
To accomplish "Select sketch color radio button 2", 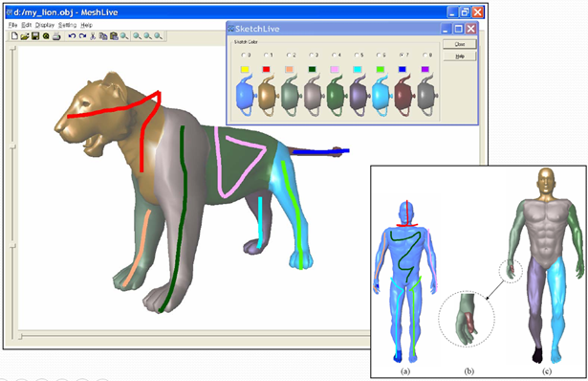I will 291,55.
